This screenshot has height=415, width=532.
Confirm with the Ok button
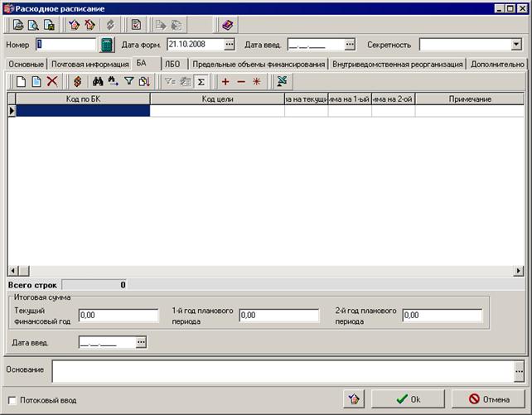coord(408,399)
